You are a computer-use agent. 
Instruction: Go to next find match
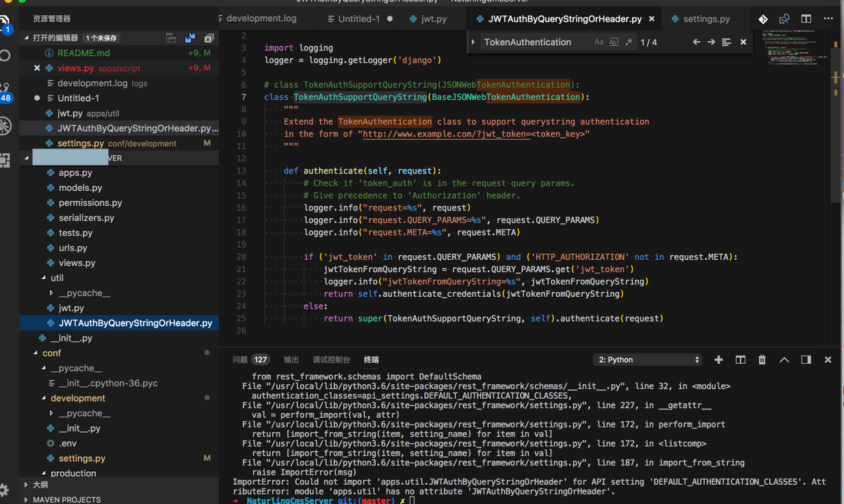(x=711, y=42)
